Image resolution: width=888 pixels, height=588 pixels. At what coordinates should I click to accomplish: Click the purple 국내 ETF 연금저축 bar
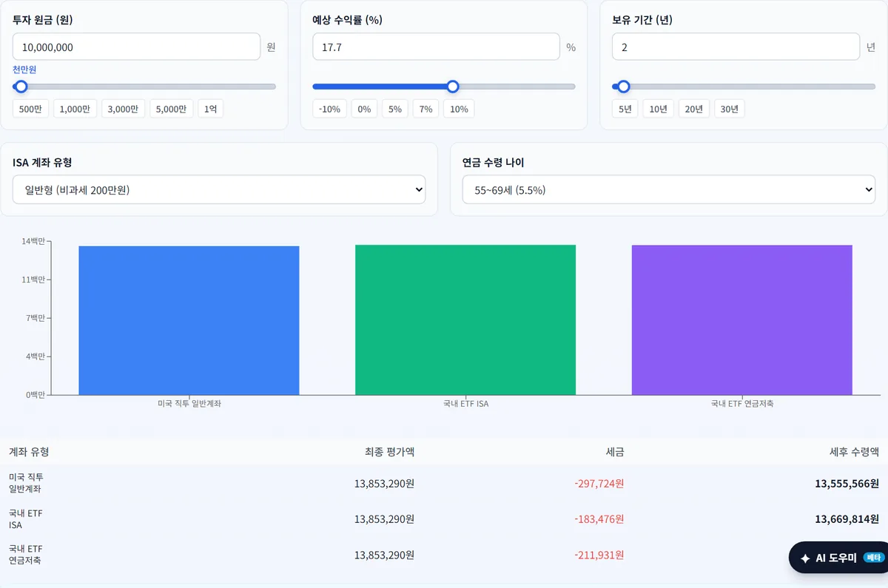(742, 320)
